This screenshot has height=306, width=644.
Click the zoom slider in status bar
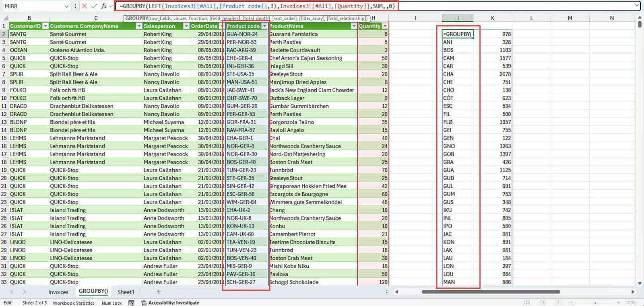click(x=596, y=303)
